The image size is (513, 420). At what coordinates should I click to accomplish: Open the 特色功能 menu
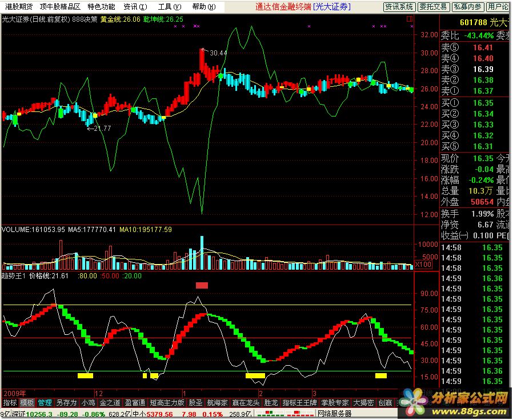[x=101, y=6]
